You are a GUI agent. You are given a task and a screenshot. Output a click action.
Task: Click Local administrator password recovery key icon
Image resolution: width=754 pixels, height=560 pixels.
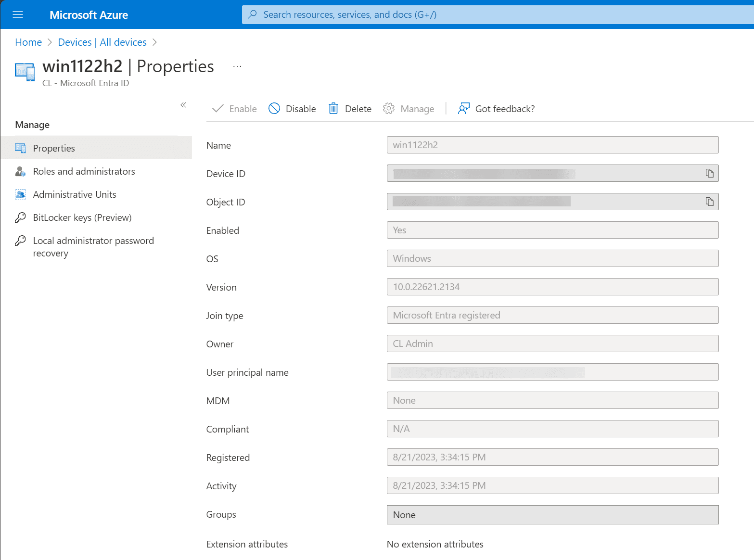coord(20,241)
